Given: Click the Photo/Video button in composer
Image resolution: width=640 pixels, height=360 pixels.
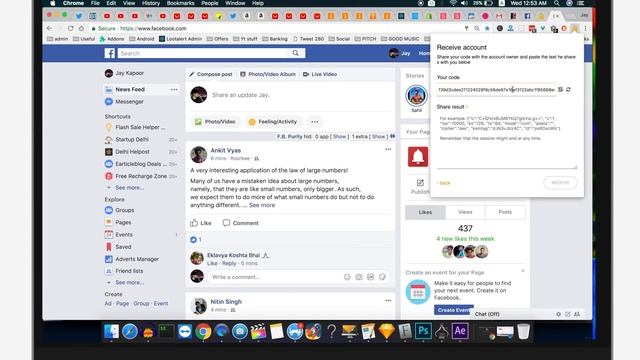Looking at the screenshot, I should pyautogui.click(x=215, y=122).
